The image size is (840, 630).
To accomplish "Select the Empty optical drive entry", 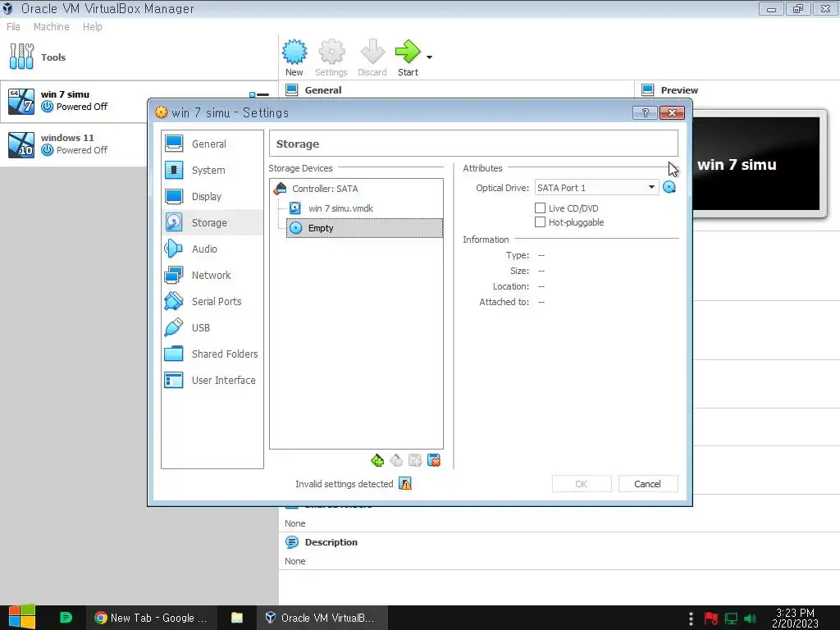I will tap(364, 228).
